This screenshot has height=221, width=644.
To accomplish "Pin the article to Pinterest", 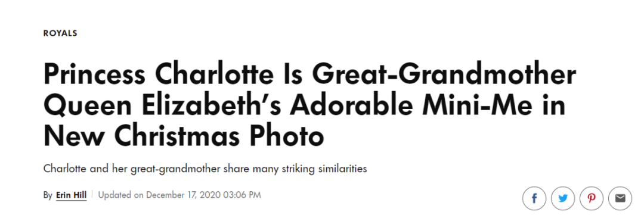I will (592, 199).
